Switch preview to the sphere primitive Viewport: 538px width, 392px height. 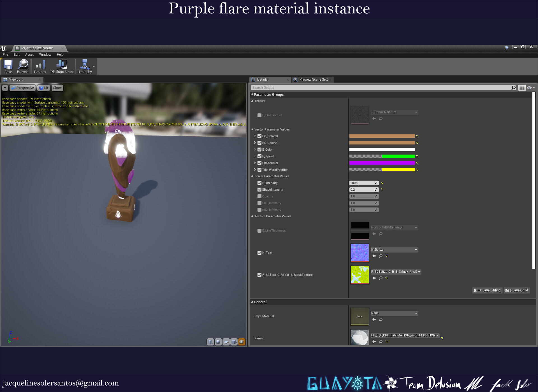218,342
